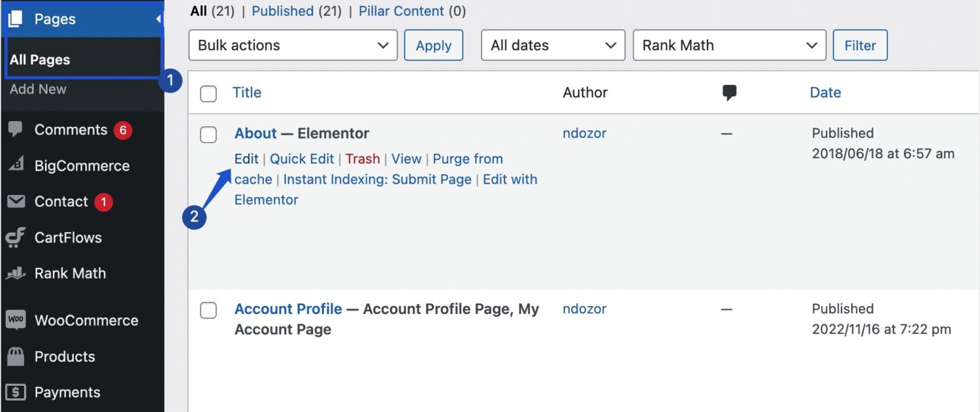Open the Bulk actions dropdown
The width and height of the screenshot is (980, 412).
point(293,45)
